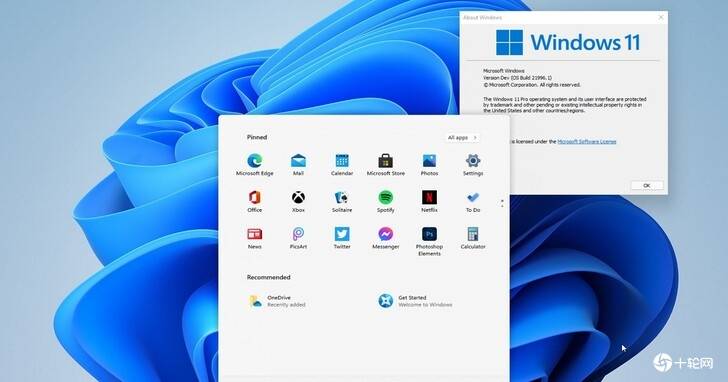Launch Messenger
The width and height of the screenshot is (728, 382).
coord(385,238)
